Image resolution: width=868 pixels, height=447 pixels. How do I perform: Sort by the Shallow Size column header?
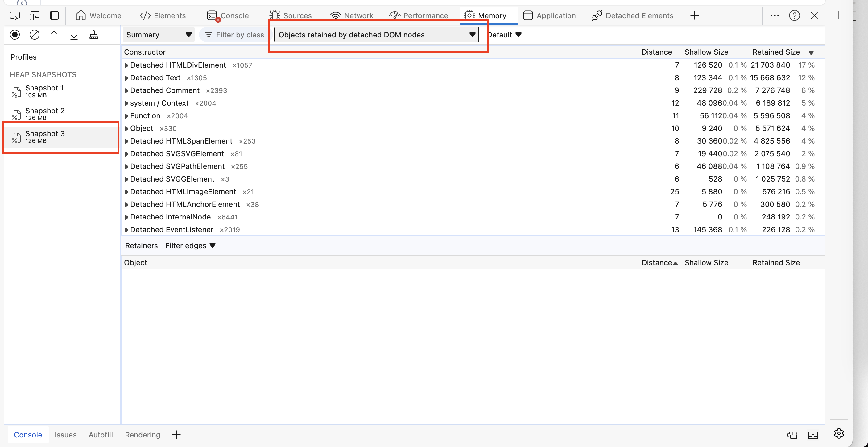706,52
